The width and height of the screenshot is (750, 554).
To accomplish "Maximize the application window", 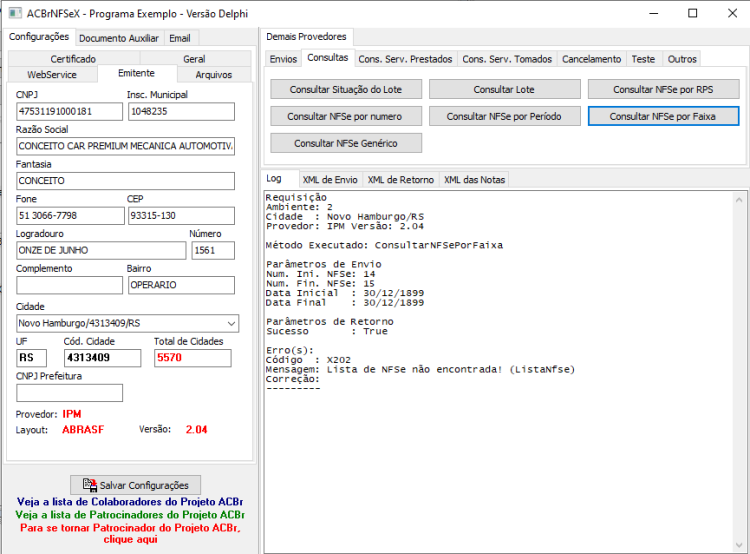I will click(x=692, y=13).
